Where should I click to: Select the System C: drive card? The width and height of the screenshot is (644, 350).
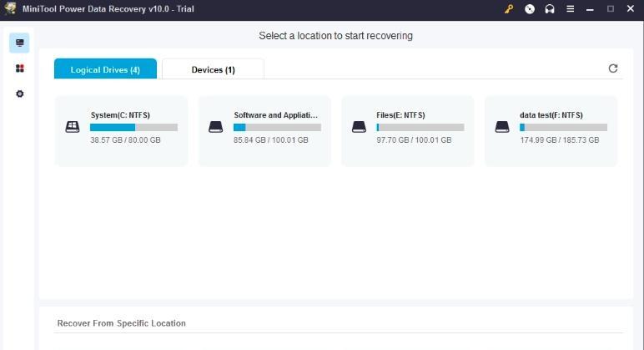point(122,130)
